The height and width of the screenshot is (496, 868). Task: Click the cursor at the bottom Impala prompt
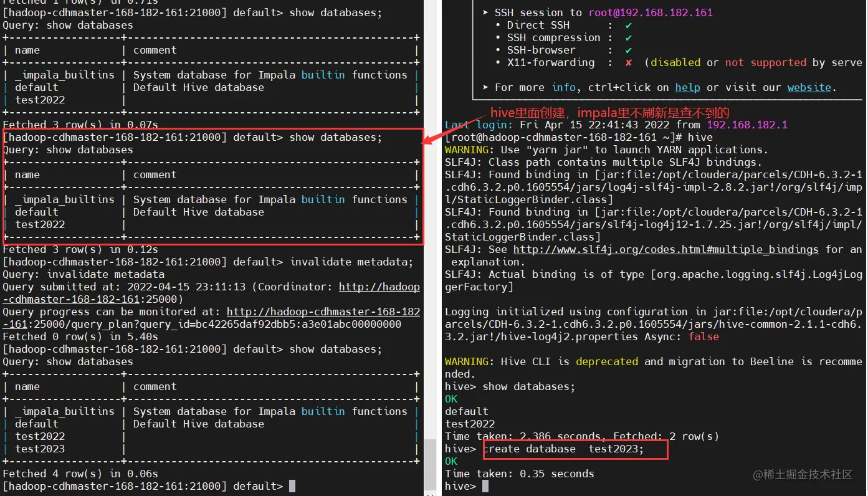coord(292,486)
